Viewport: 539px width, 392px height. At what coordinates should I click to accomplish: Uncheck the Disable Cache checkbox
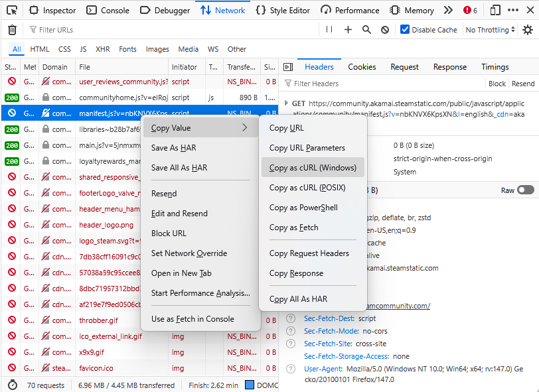[405, 30]
